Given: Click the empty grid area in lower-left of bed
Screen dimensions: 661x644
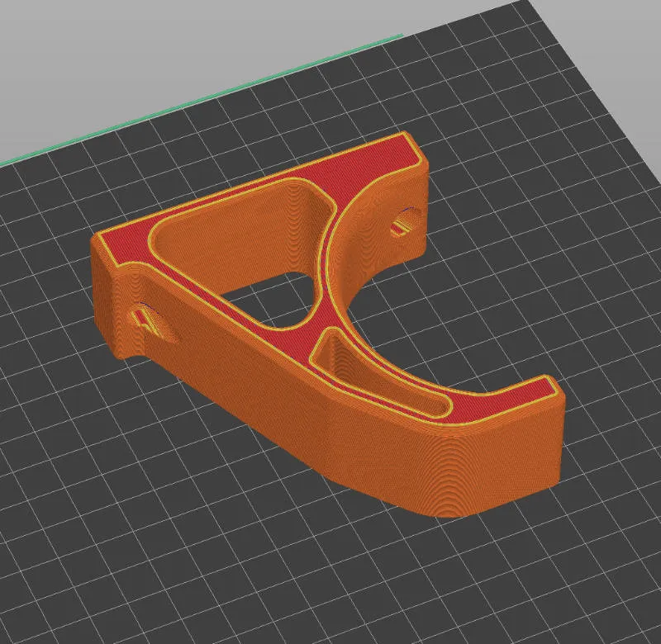Looking at the screenshot, I should click(124, 495).
